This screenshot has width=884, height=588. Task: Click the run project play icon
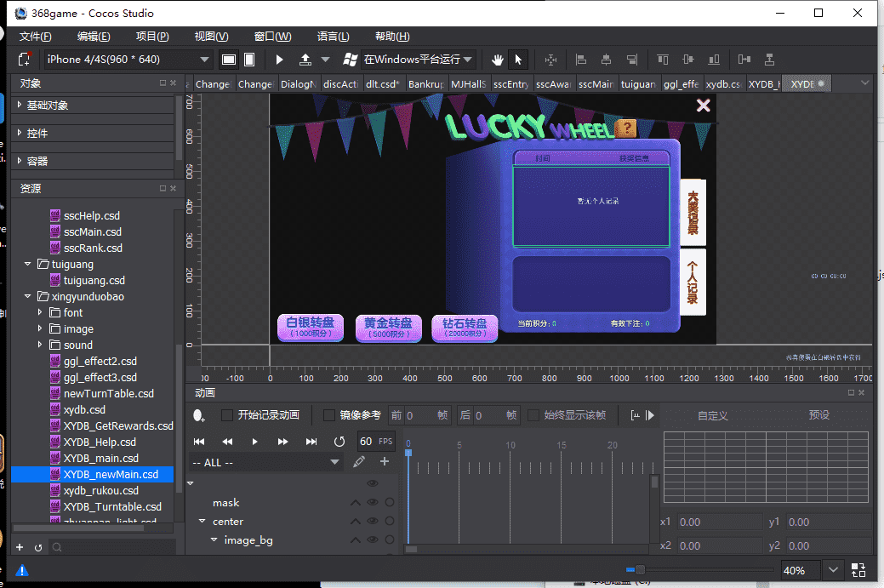click(280, 60)
